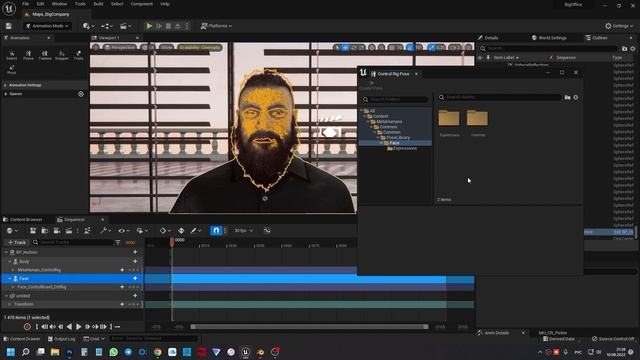This screenshot has width=640, height=360.
Task: Click the sequencer Find in Content Browser icon
Action: (44, 231)
